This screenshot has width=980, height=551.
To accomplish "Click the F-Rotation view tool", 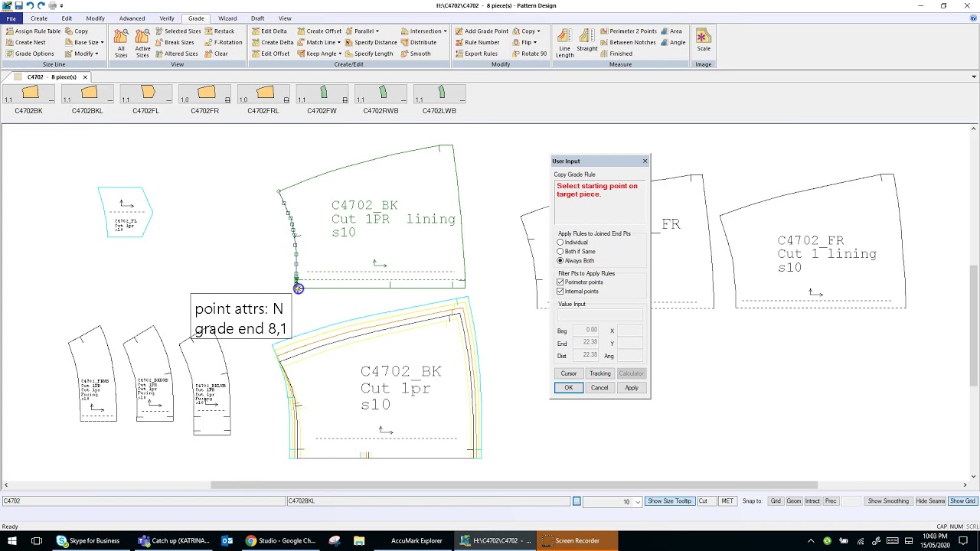I will (x=223, y=42).
